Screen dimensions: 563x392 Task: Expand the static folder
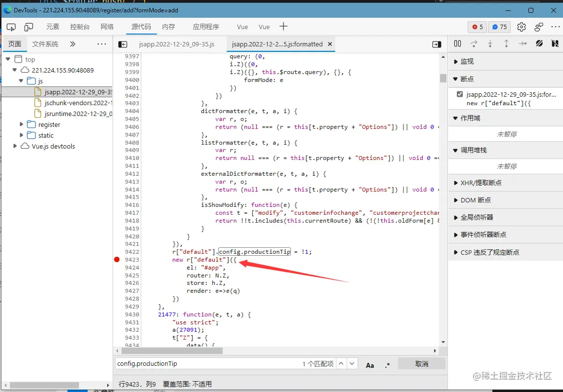pyautogui.click(x=21, y=135)
